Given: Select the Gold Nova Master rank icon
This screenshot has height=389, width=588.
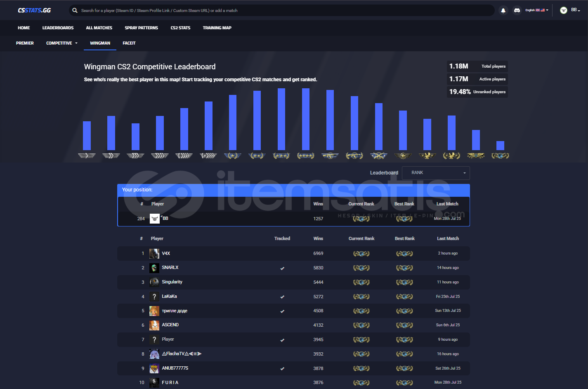Looking at the screenshot, I should click(306, 156).
